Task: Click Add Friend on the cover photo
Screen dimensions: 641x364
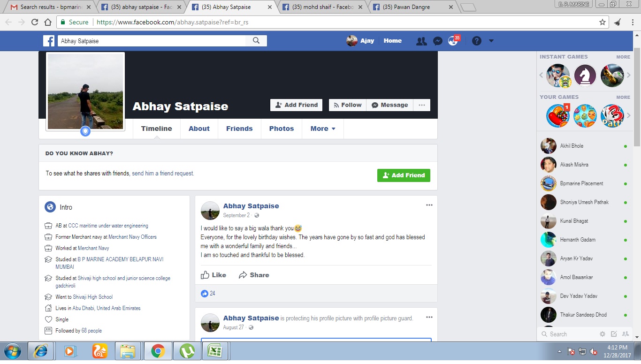Action: coord(297,105)
